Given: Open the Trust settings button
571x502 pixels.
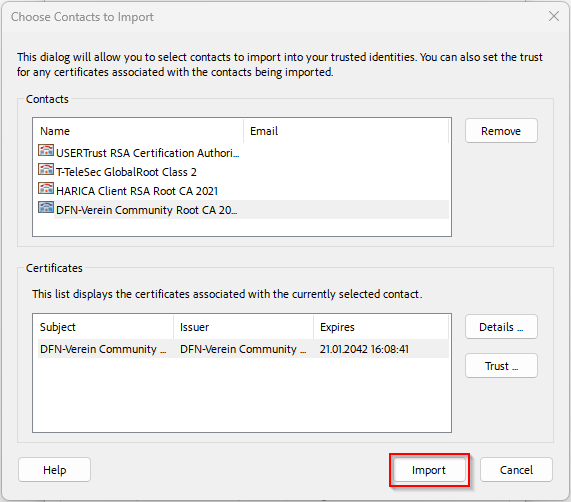Looking at the screenshot, I should (501, 365).
